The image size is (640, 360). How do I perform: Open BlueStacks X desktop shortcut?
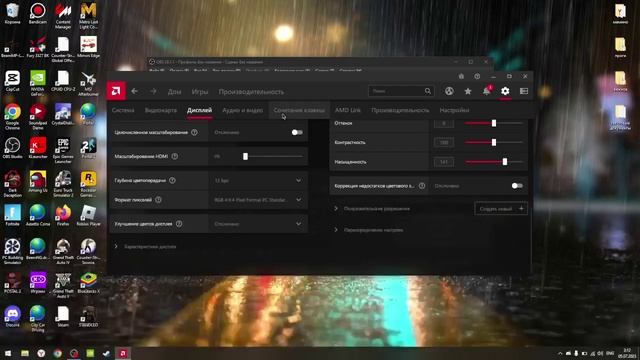pyautogui.click(x=88, y=283)
